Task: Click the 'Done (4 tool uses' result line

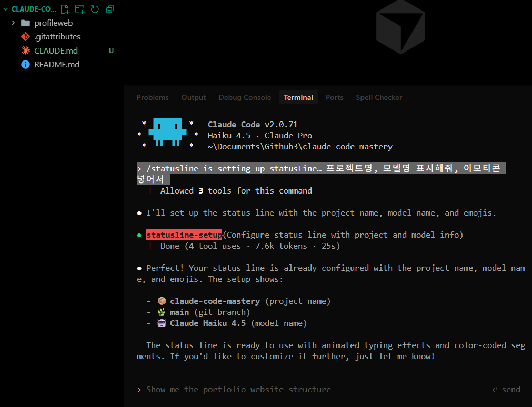Action: coord(250,246)
